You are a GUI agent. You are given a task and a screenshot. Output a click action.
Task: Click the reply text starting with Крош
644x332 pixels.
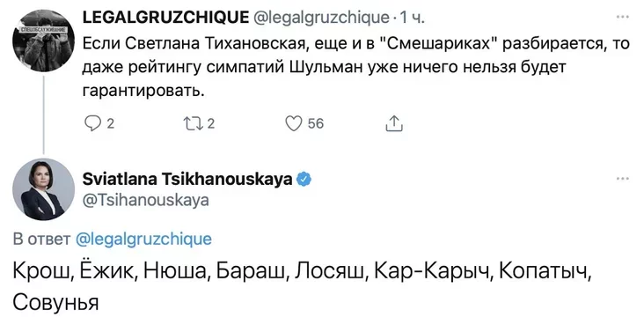point(302,287)
